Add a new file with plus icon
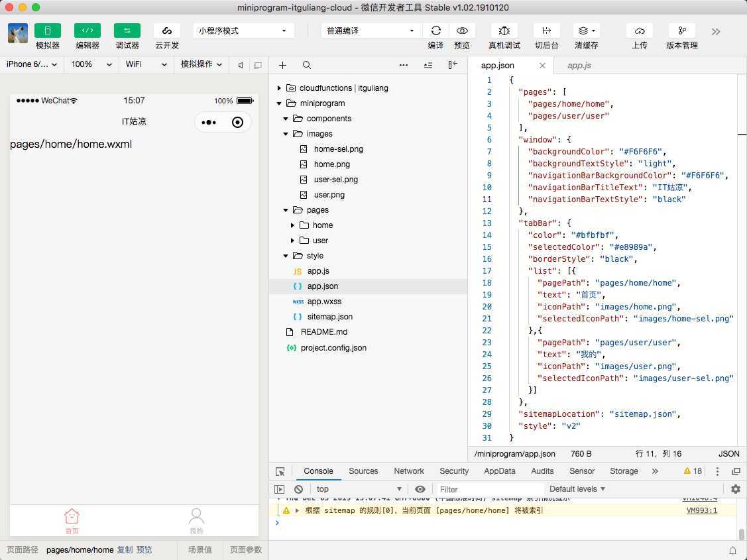Viewport: 747px width, 560px height. 282,65
